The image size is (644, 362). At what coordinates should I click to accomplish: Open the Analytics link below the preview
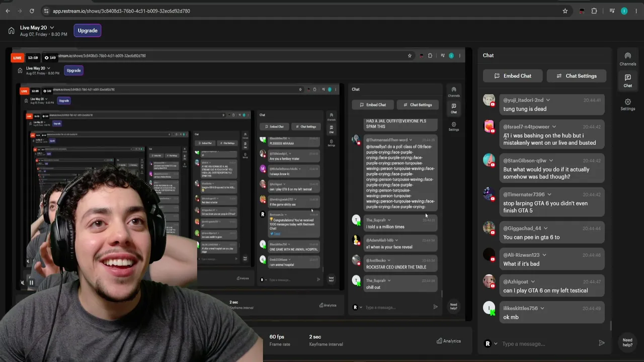coord(449,341)
